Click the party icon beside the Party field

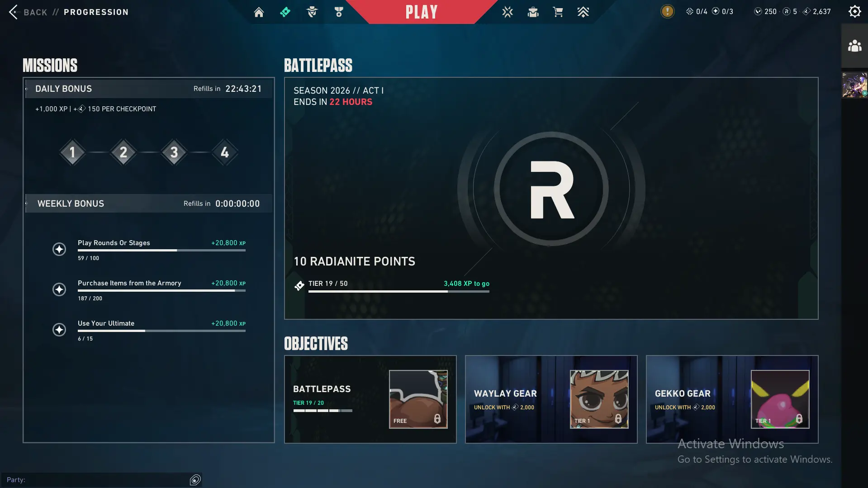(x=195, y=480)
